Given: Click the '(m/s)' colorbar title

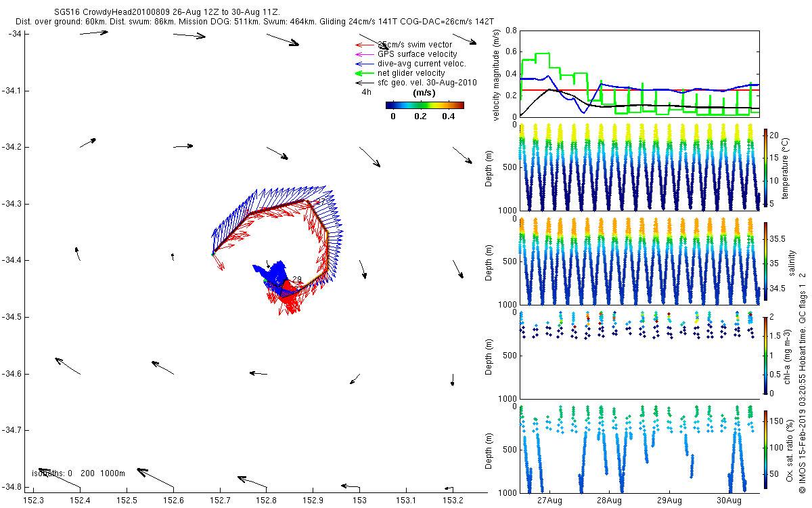Looking at the screenshot, I should coord(424,93).
